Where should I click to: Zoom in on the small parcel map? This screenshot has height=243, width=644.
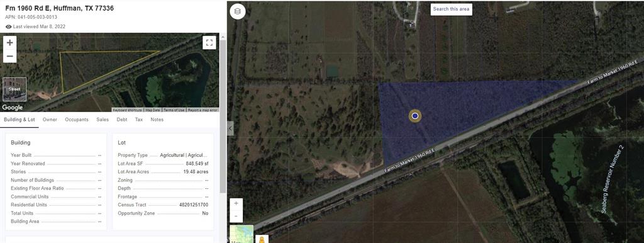coord(10,42)
